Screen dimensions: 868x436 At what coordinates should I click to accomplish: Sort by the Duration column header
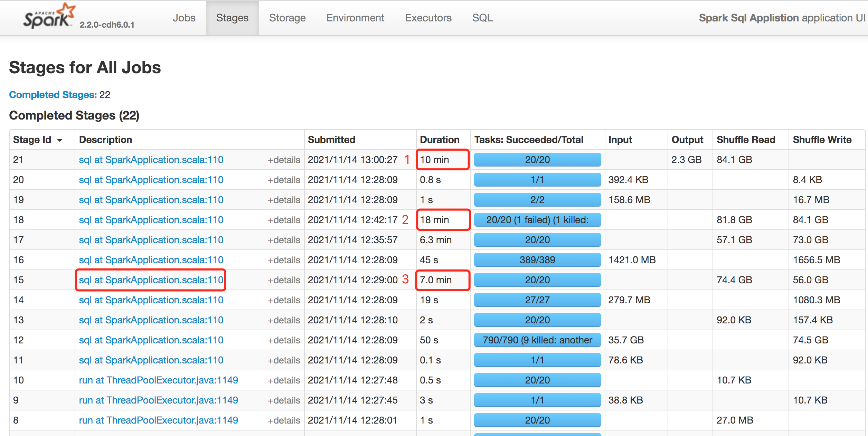pos(439,140)
